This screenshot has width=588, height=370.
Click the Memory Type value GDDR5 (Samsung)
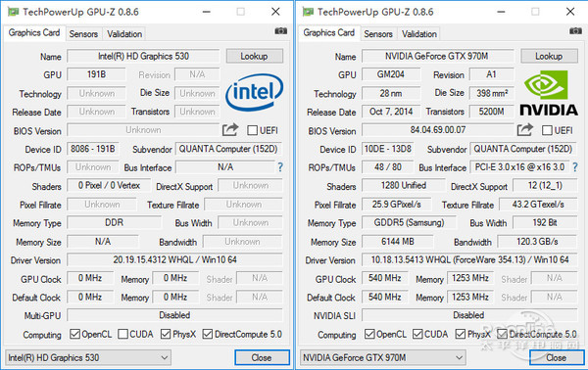(409, 223)
